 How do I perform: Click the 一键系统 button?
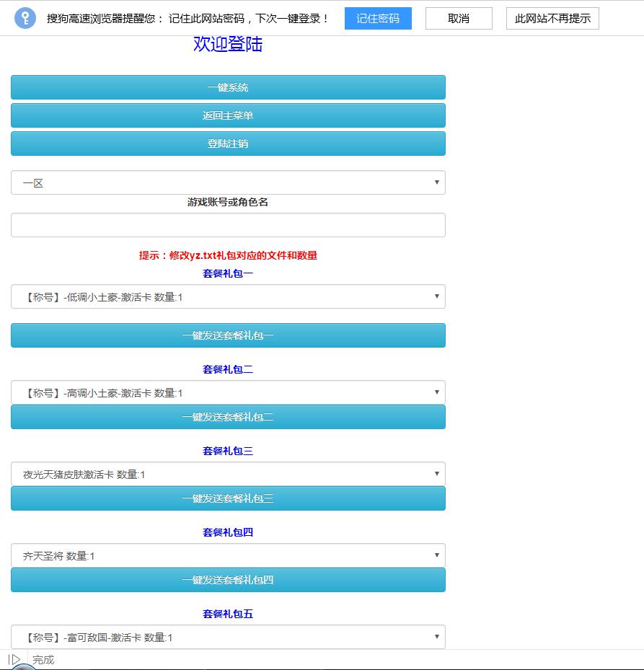(x=228, y=87)
